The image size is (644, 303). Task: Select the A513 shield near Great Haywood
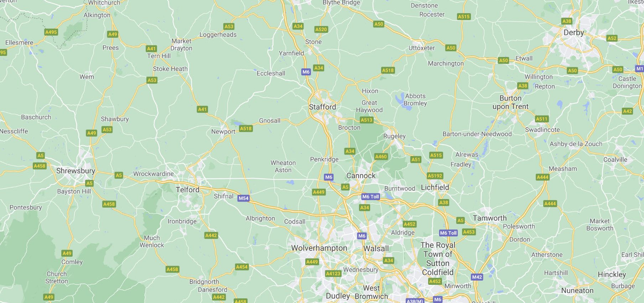[367, 120]
